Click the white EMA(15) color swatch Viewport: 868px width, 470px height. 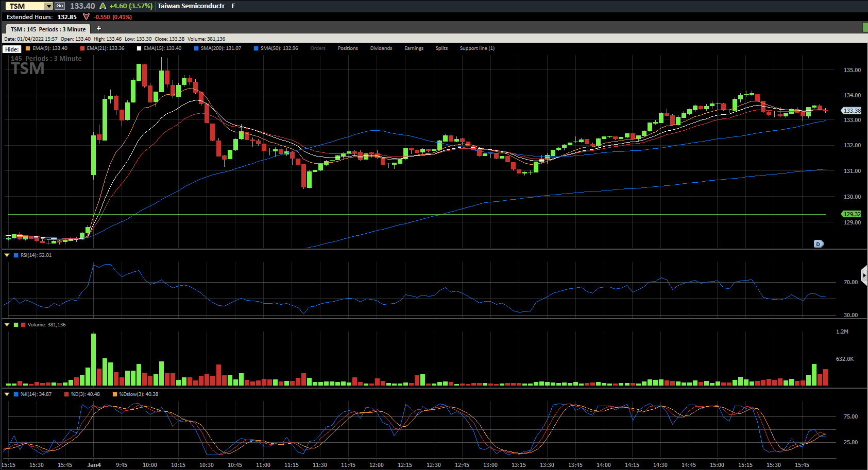pos(139,48)
